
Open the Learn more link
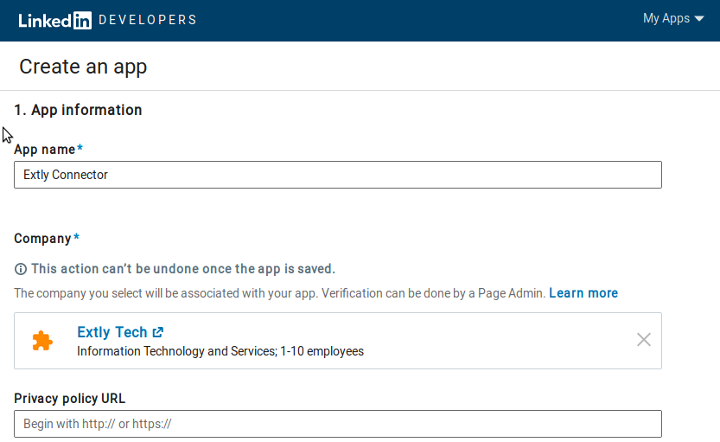(583, 293)
